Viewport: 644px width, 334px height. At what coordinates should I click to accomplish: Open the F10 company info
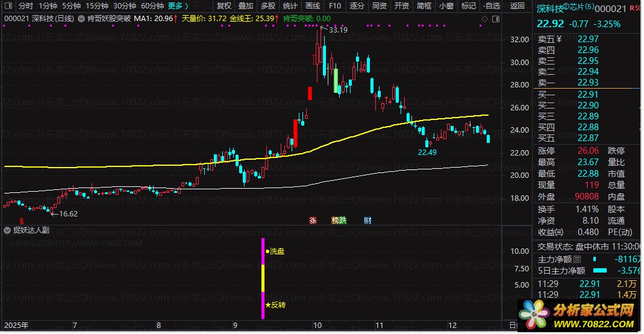pyautogui.click(x=335, y=6)
